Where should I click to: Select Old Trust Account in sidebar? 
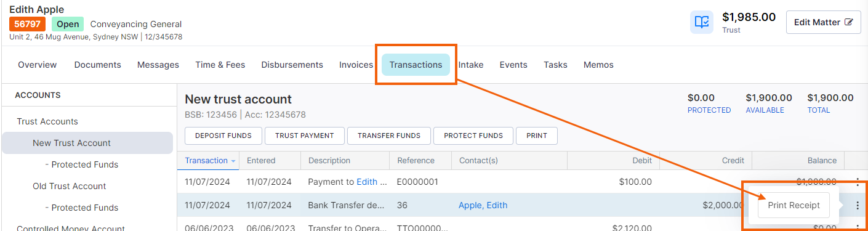[70, 186]
